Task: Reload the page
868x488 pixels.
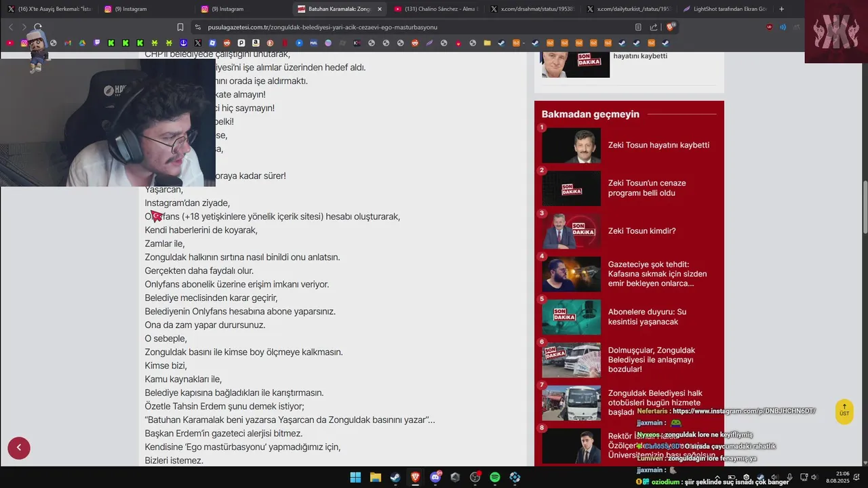Action: point(38,27)
